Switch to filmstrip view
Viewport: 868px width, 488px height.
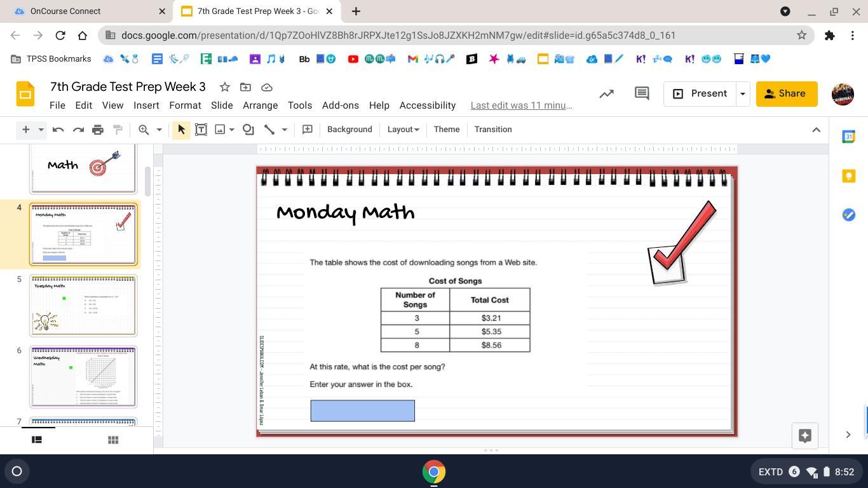click(x=37, y=440)
